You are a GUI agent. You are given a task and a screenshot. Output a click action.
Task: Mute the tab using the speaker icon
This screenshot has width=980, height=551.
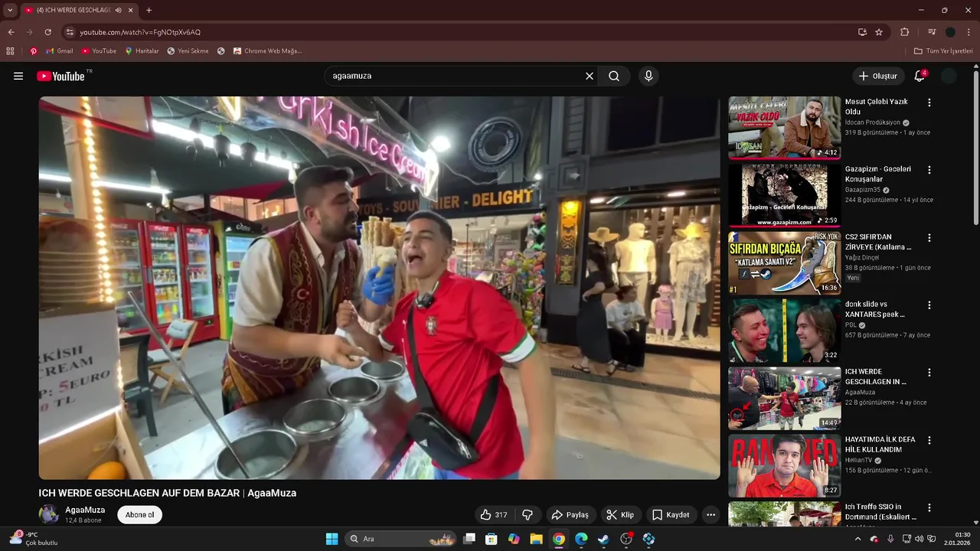tap(118, 10)
